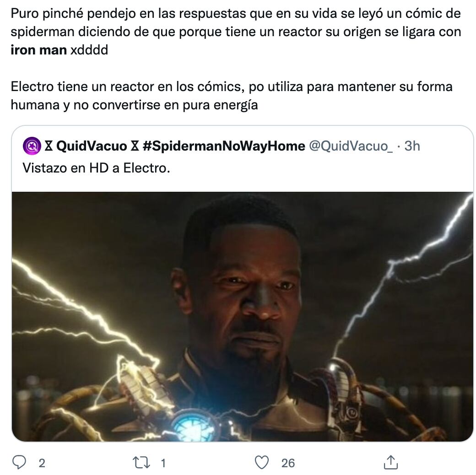Click the hourglass emoji after QuidVacuo
476x475 pixels.
135,146
